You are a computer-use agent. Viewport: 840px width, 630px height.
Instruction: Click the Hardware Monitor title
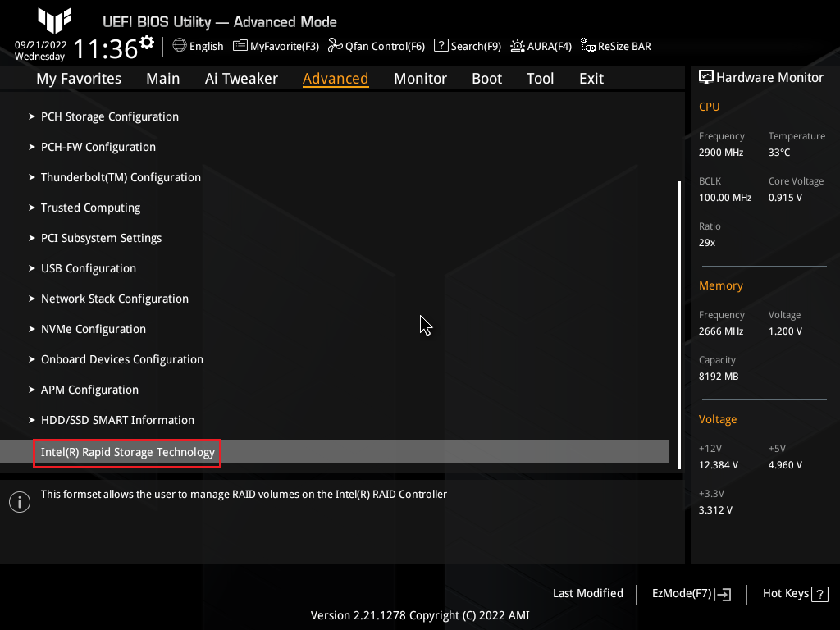(x=769, y=78)
